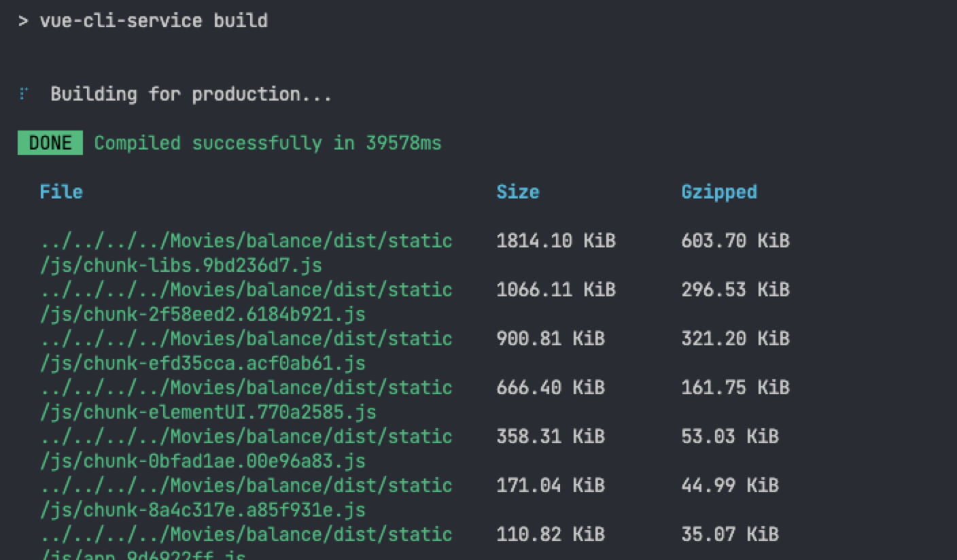Click the 666.40 KiB size value

pos(550,387)
